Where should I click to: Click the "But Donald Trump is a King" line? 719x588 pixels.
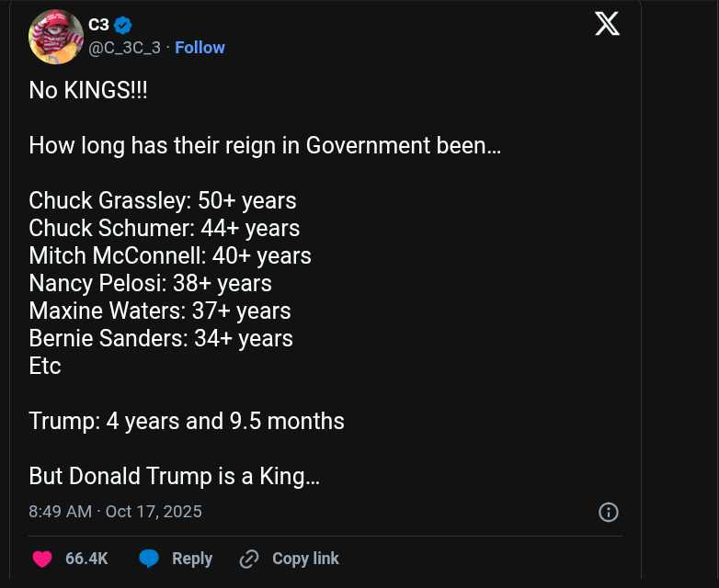(x=174, y=476)
